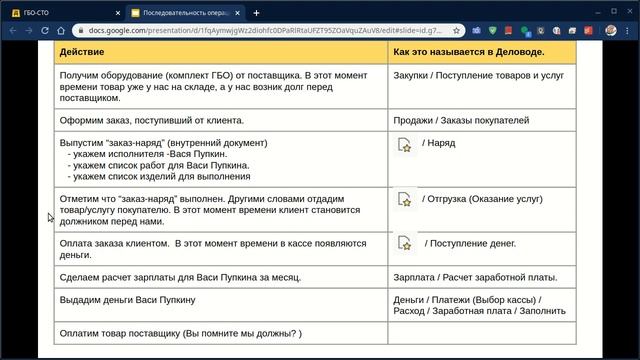Viewport: 640px width, 360px height.
Task: Open the grey map-pin extension
Action: click(541, 31)
